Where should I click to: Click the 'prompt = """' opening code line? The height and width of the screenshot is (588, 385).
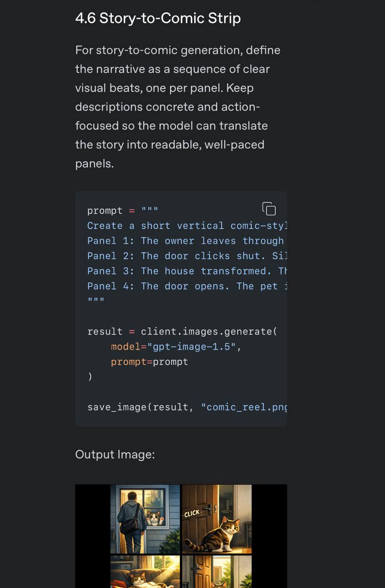click(123, 211)
